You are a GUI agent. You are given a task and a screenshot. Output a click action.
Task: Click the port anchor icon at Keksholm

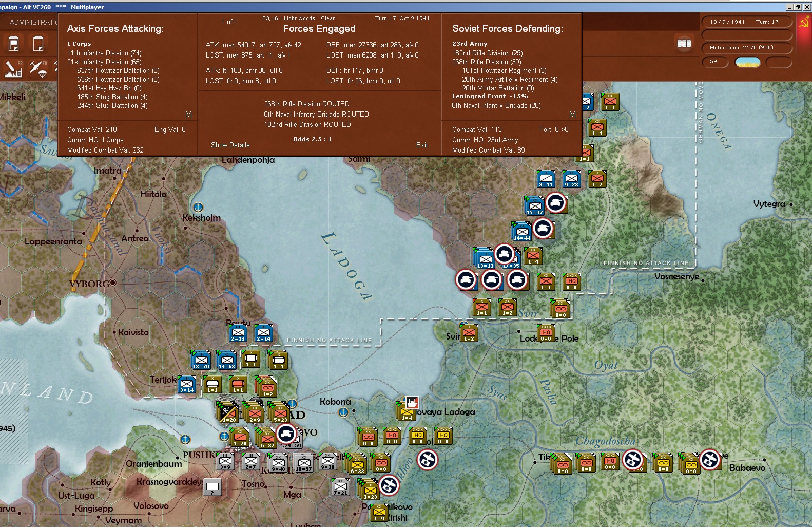click(198, 208)
